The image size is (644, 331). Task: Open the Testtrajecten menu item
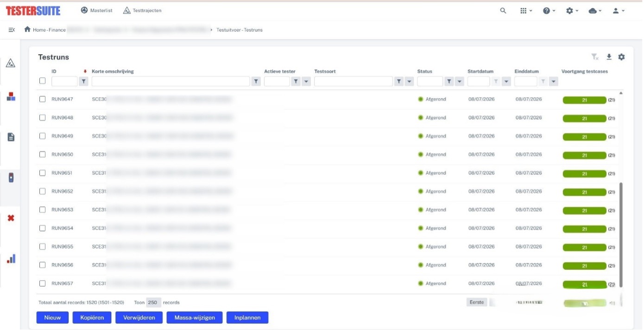point(142,10)
